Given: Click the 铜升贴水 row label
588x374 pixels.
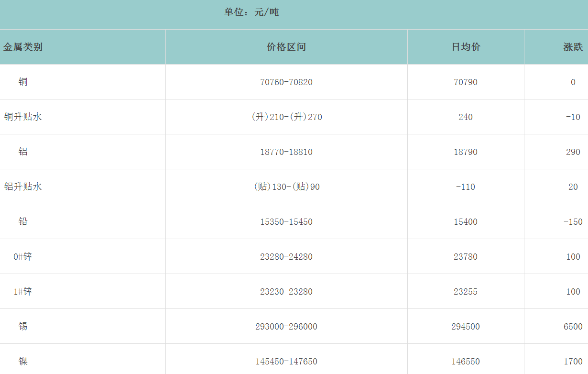Looking at the screenshot, I should [x=23, y=117].
